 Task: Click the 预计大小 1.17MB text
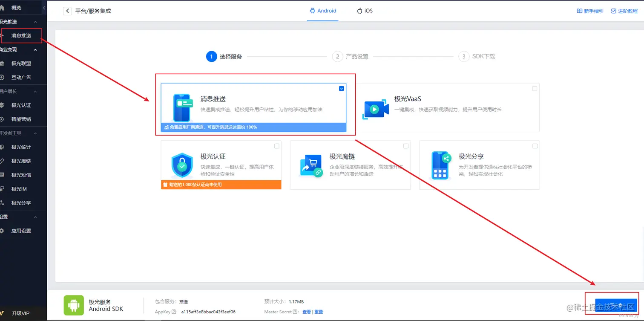click(284, 302)
